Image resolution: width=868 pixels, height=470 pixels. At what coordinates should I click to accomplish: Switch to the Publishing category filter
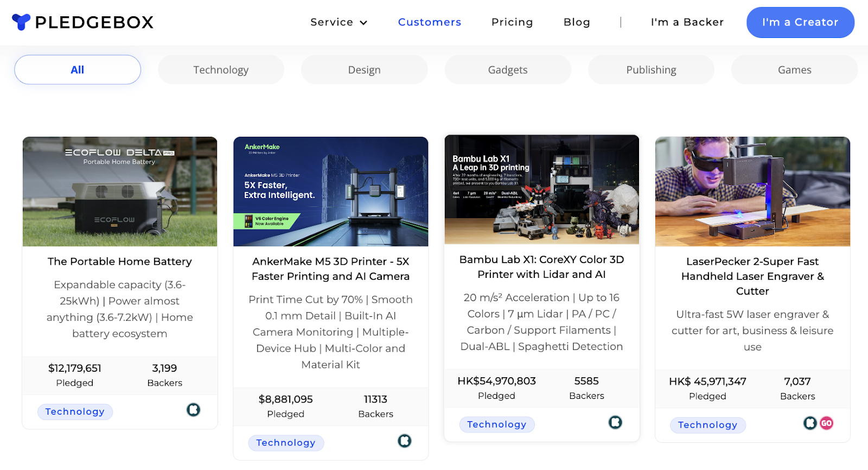[651, 69]
